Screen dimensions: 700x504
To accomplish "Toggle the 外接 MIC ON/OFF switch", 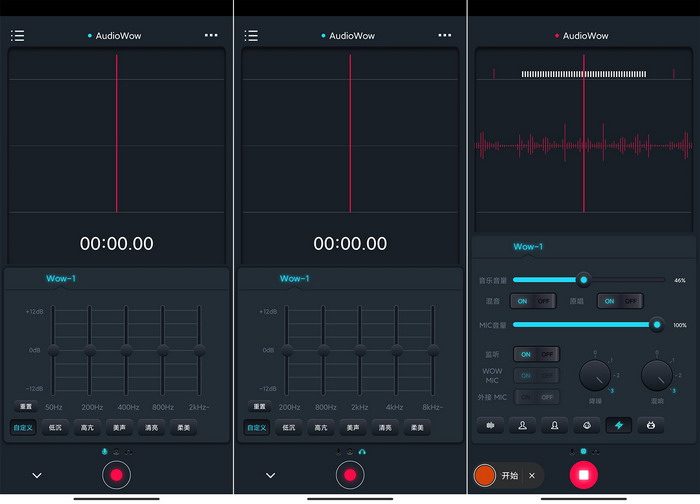I will click(x=536, y=397).
